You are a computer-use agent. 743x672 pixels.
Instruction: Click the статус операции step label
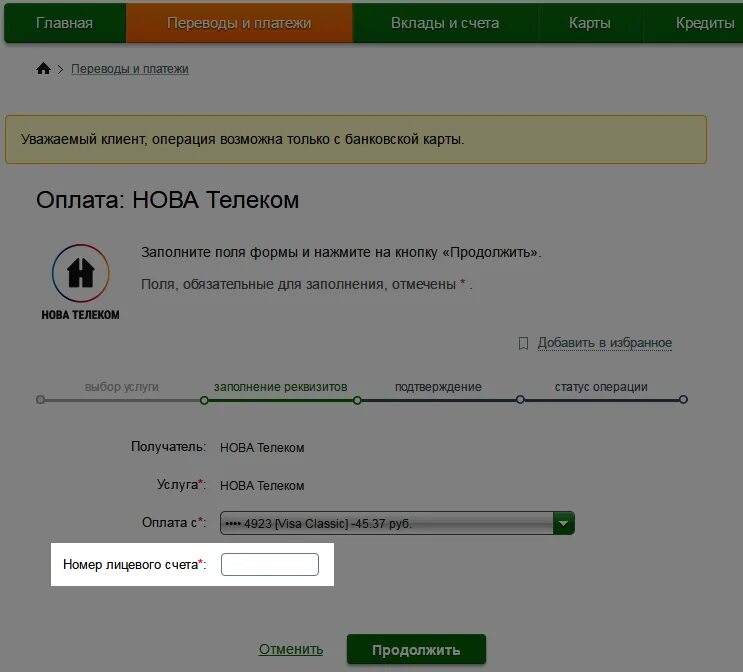601,387
